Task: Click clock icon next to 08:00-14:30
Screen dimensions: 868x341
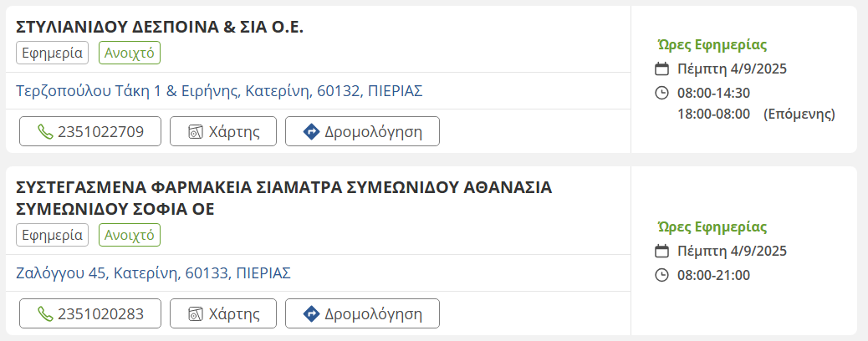Action: (661, 93)
